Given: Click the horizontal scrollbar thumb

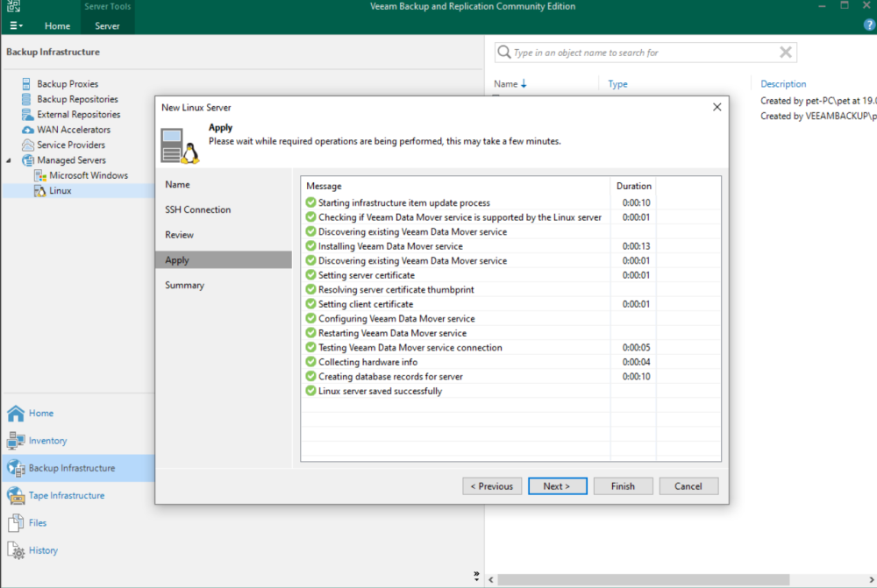Looking at the screenshot, I should [643, 579].
